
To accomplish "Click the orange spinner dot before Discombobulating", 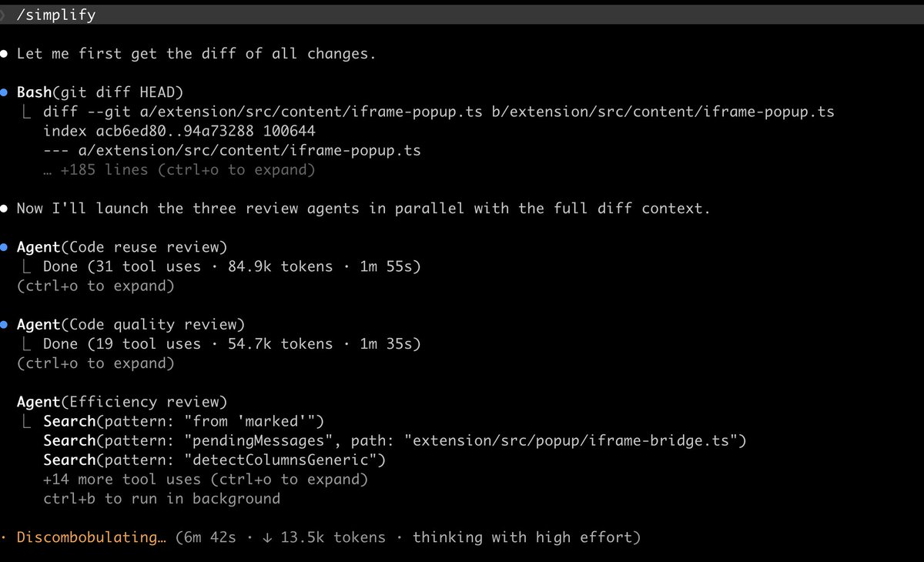I will coord(4,537).
